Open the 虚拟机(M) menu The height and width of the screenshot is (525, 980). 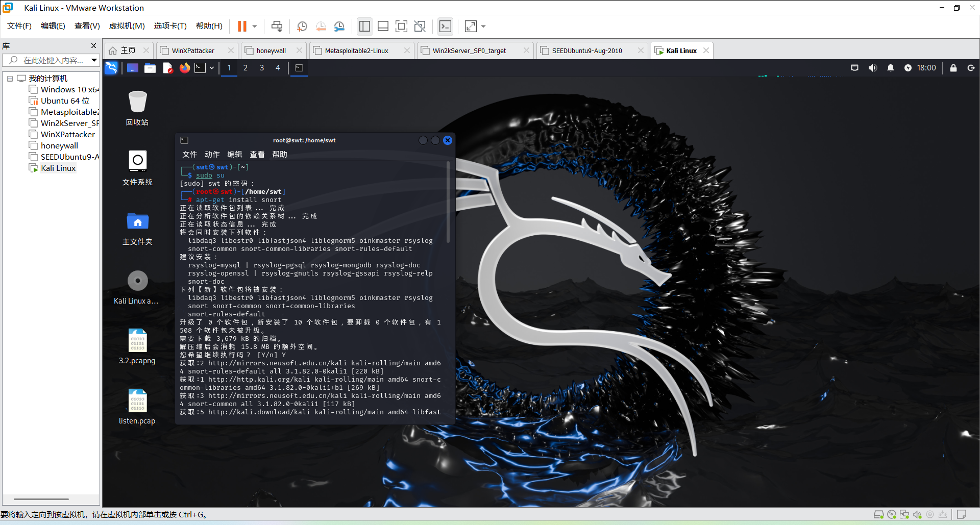[127, 26]
